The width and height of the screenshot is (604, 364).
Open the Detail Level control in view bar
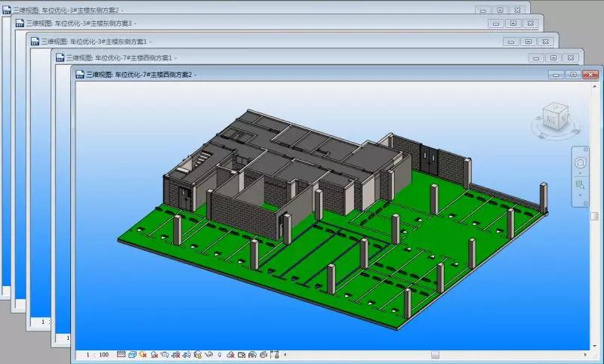point(122,354)
